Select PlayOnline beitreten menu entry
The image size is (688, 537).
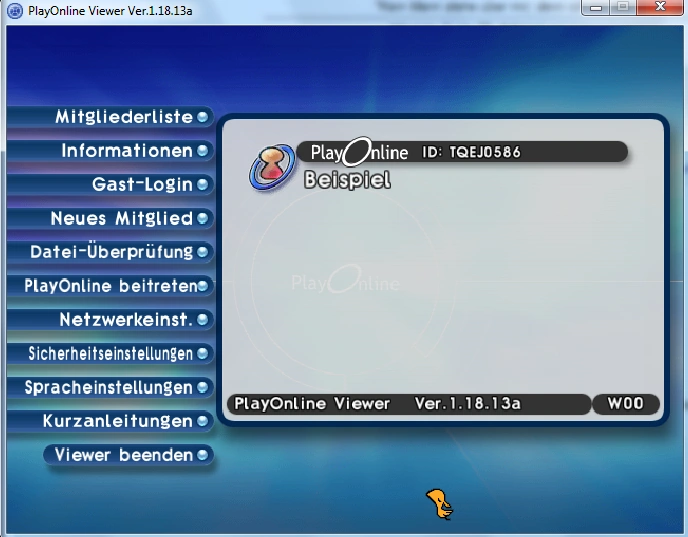(x=110, y=286)
